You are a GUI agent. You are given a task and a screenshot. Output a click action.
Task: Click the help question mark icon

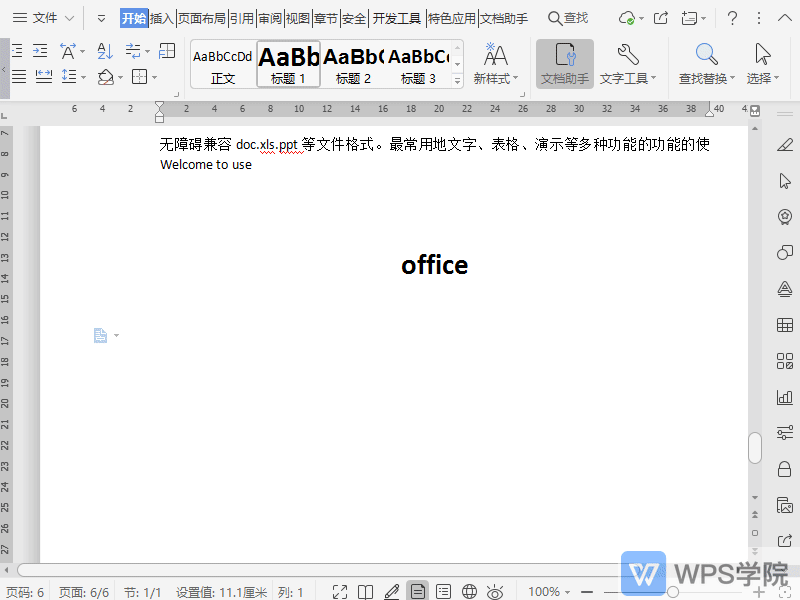click(x=732, y=18)
